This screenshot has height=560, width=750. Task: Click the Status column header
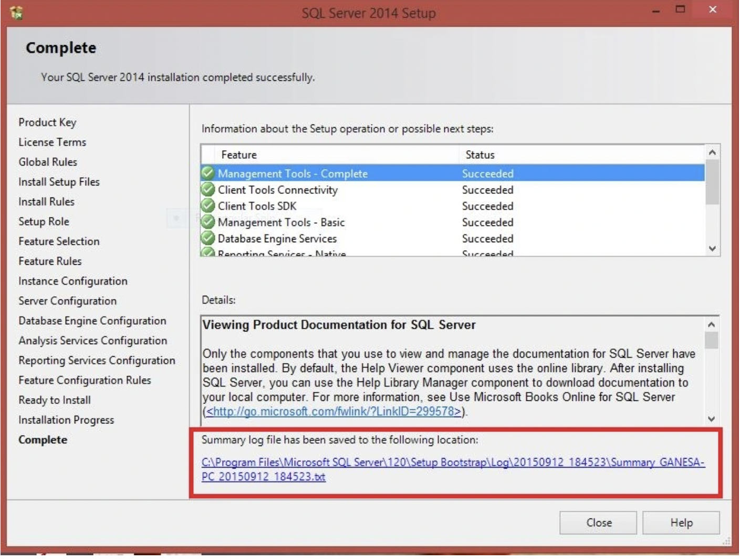[480, 155]
